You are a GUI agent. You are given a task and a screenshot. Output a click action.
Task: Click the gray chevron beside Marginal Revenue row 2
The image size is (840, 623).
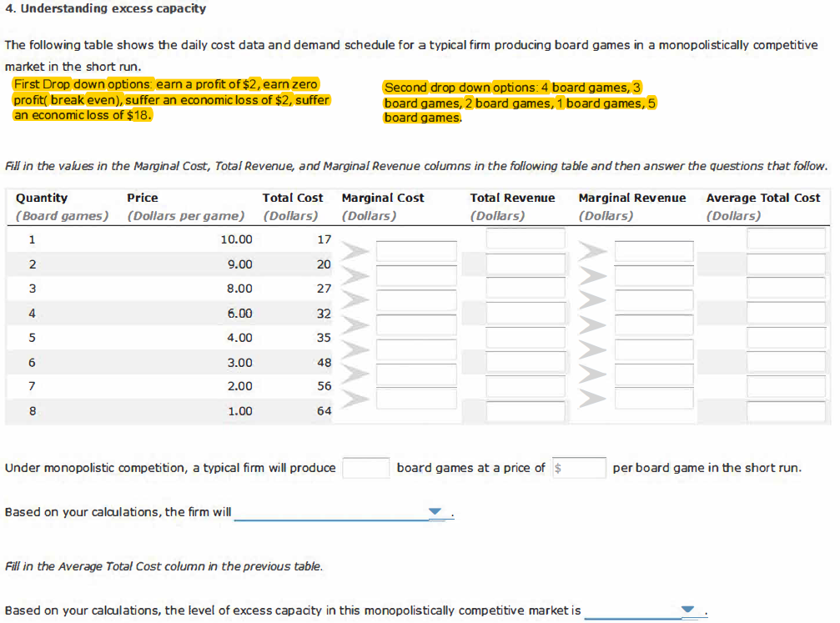(x=594, y=276)
